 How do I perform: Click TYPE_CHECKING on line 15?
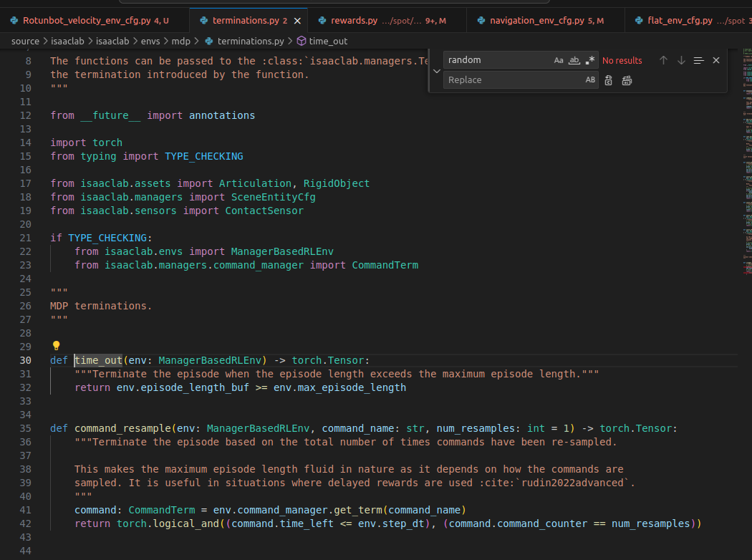click(204, 156)
